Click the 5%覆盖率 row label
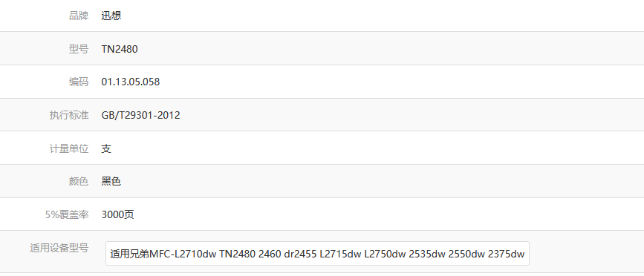Screen dimensions: 644x276 67,214
